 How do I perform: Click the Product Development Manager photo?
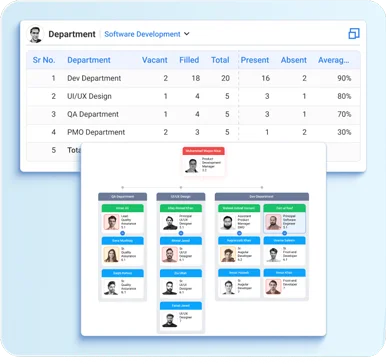tap(192, 166)
